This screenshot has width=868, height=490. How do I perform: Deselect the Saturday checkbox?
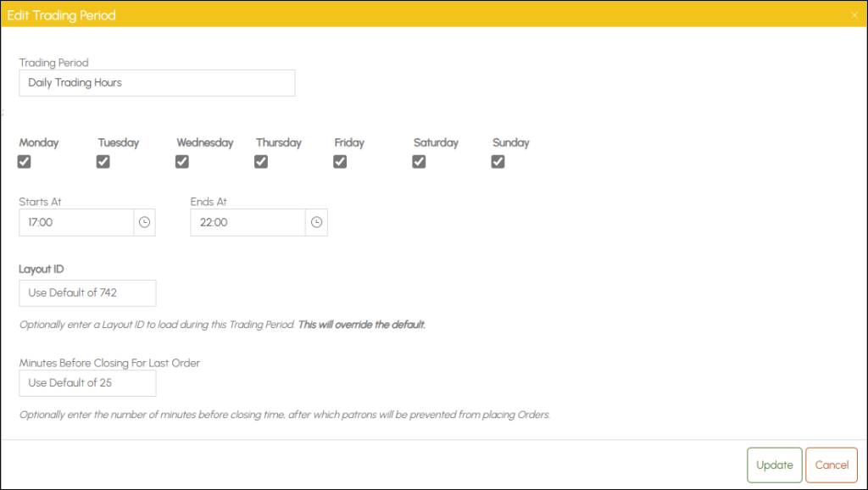pyautogui.click(x=419, y=162)
